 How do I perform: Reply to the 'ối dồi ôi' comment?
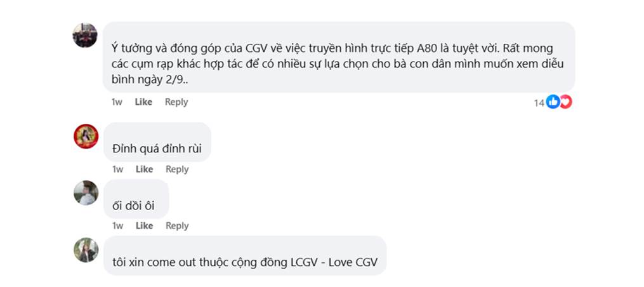[x=177, y=226]
